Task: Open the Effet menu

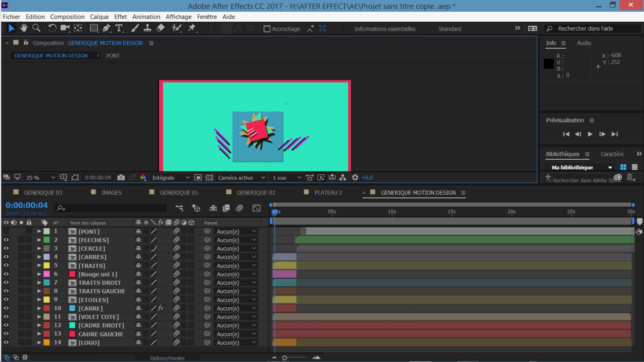Action: click(120, 17)
